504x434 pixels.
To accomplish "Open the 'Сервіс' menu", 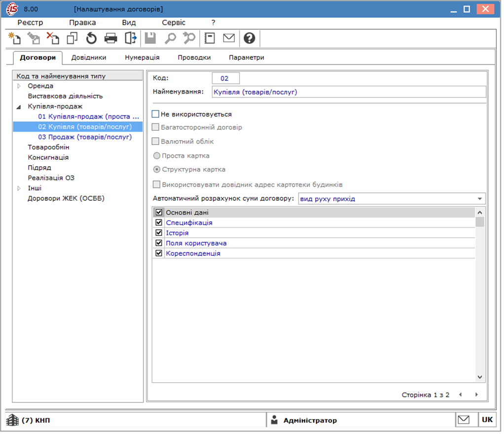I will [174, 23].
